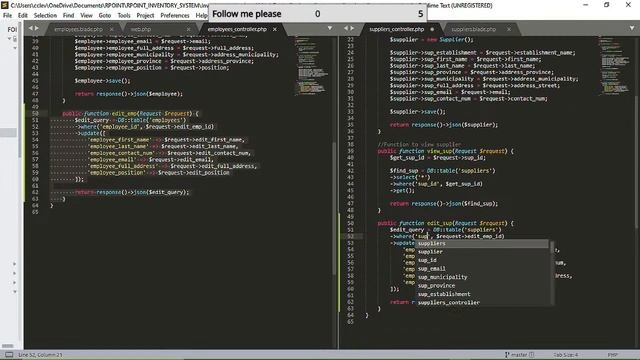Click 'edit_sup' function name
The height and width of the screenshot is (360, 640).
click(439, 223)
